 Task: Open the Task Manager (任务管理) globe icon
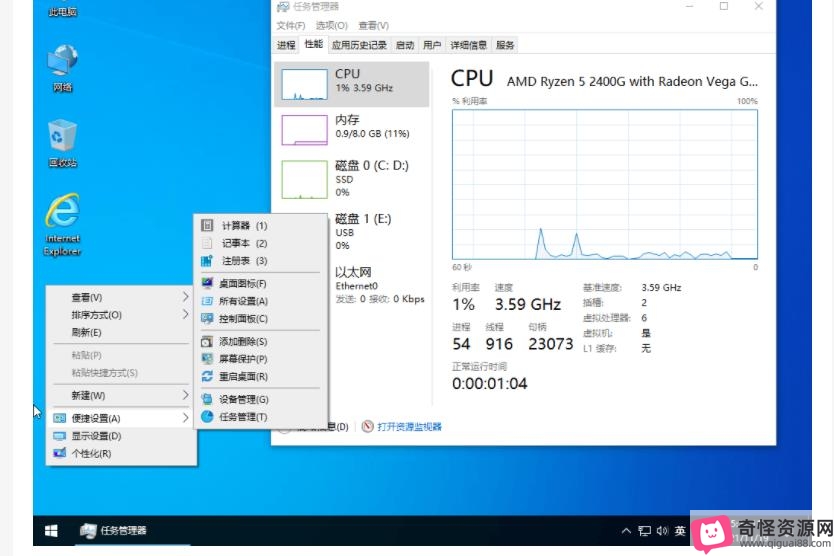pyautogui.click(x=207, y=417)
